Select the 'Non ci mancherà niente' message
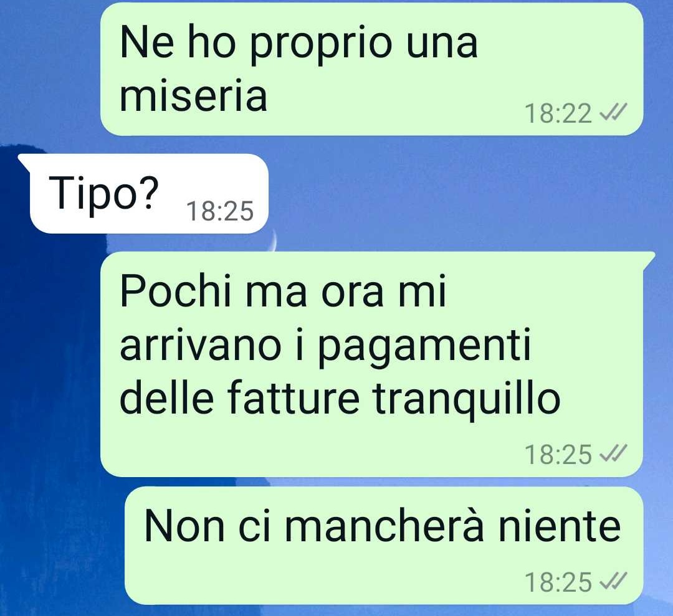This screenshot has height=616, width=673. [x=384, y=545]
